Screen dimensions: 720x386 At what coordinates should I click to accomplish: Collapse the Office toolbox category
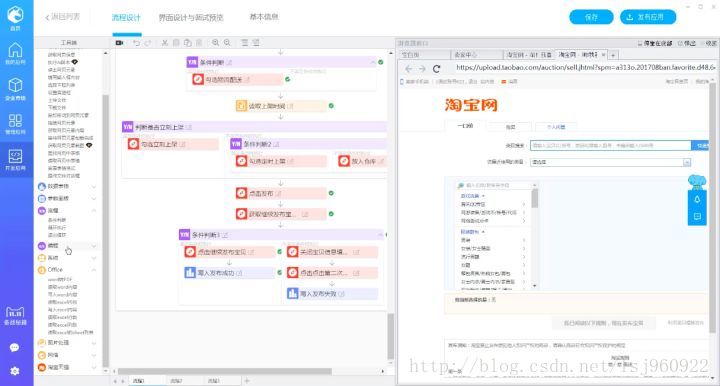94,270
